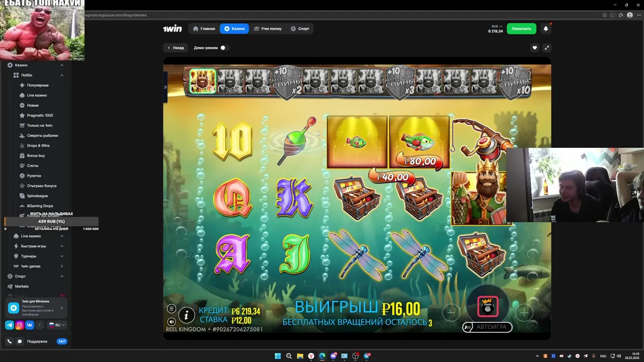Collapse the Казино sidebar section

62,65
